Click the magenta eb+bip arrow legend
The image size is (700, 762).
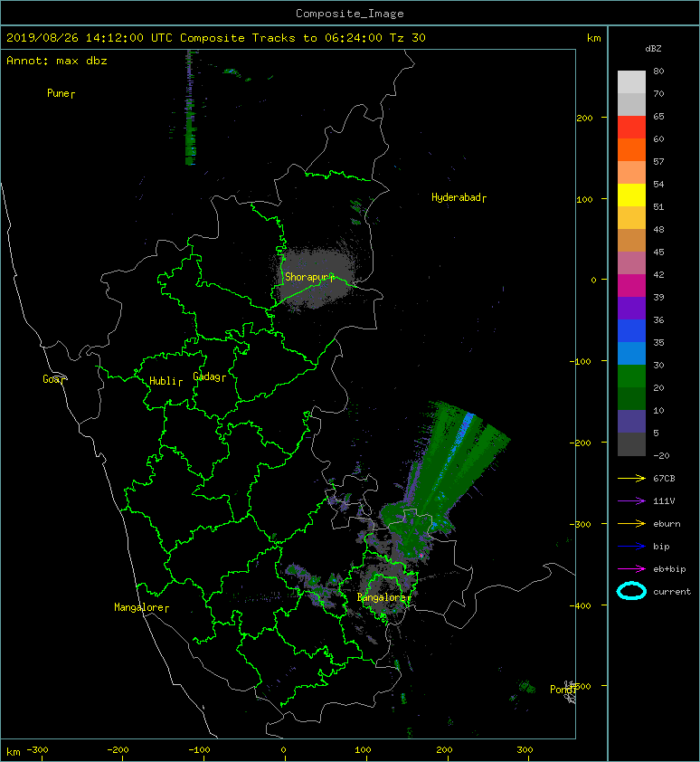tap(631, 569)
